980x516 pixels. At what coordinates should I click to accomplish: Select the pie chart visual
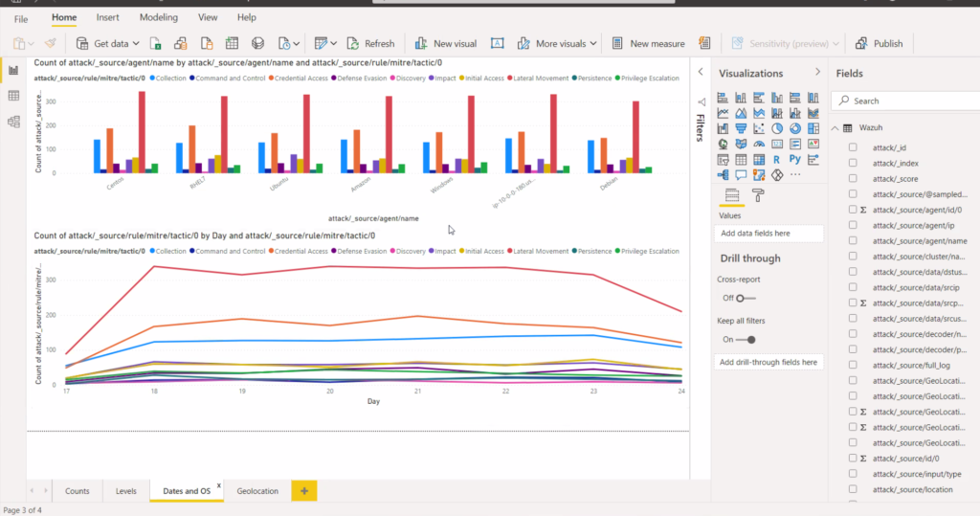click(777, 128)
